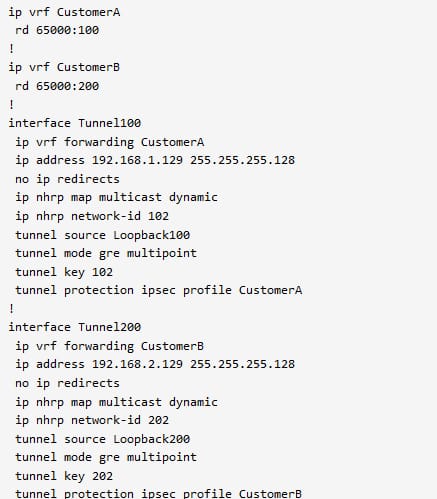Click the 'tunnel key 202' line
Screen dimensions: 437x499
click(x=64, y=476)
